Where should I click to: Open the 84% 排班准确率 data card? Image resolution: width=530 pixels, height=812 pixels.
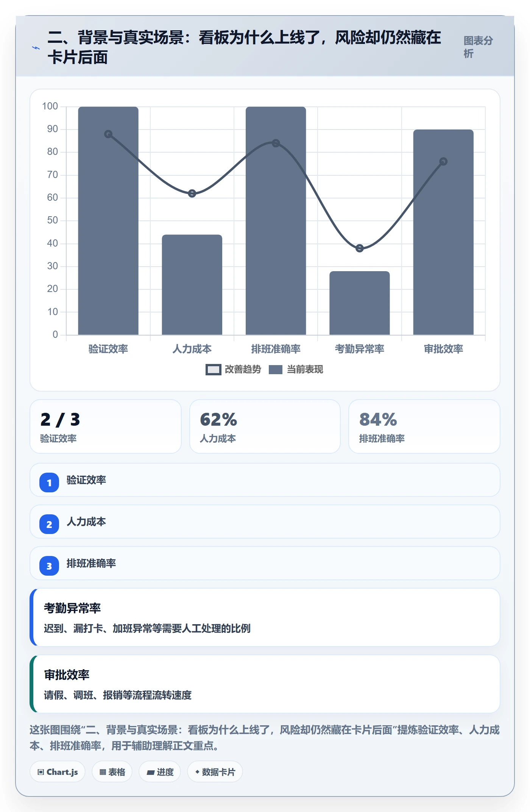point(424,426)
